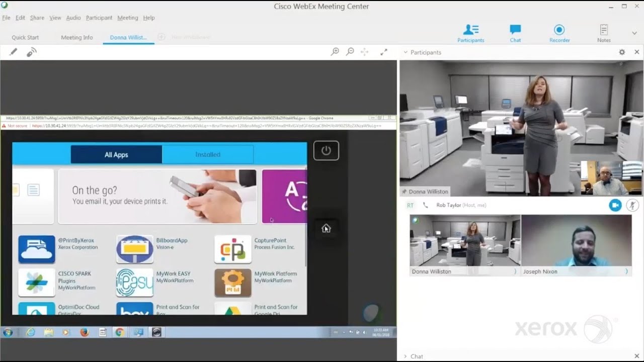
Task: Open the MyWork EASY app icon
Action: (135, 283)
